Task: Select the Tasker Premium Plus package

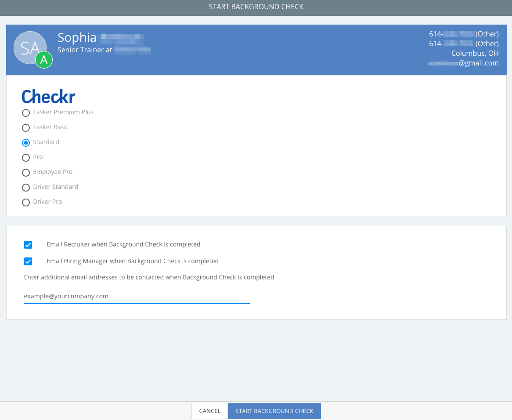Action: tap(26, 112)
